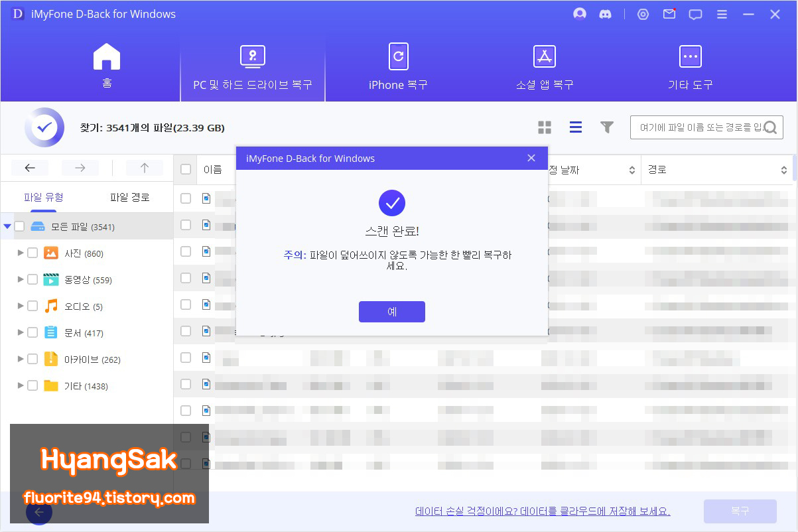Switch to 파일 유형 sidebar tab

pyautogui.click(x=44, y=197)
